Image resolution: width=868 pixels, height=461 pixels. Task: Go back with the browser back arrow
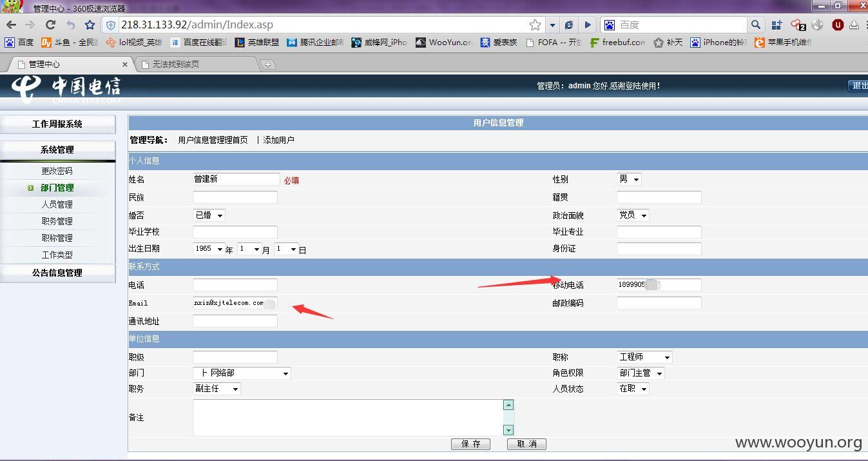pos(11,25)
